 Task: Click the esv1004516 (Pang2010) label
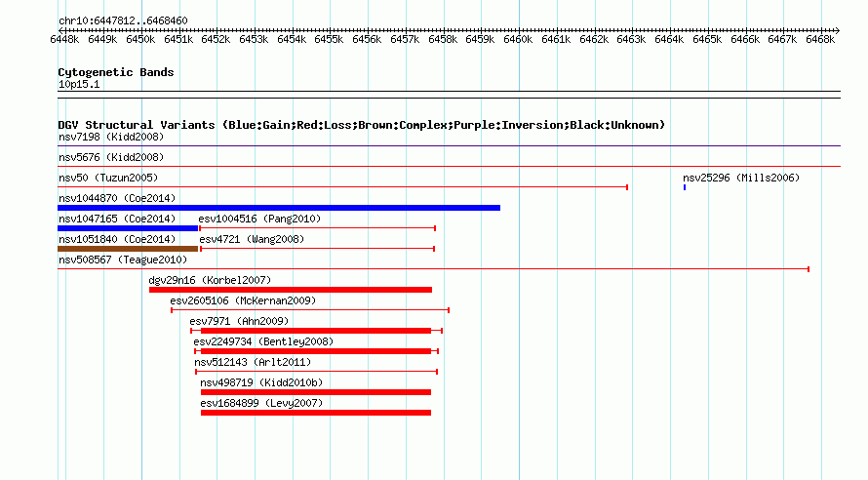click(x=259, y=219)
